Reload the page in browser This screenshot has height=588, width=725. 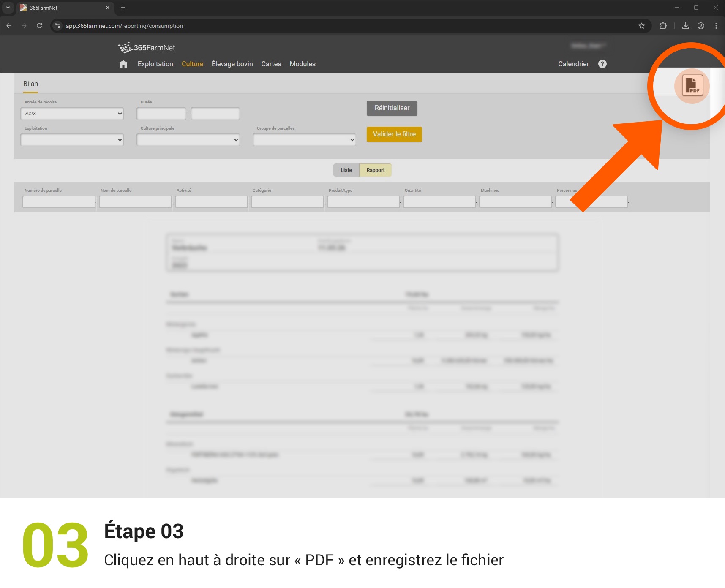pyautogui.click(x=39, y=26)
